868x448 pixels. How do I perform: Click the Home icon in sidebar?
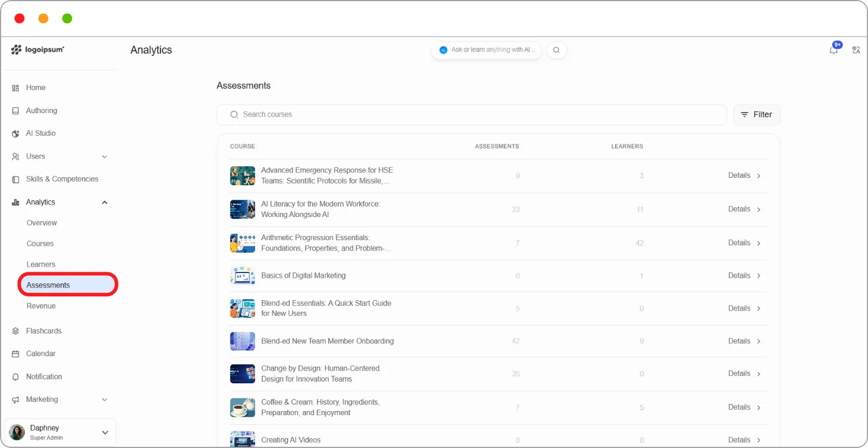coord(16,88)
